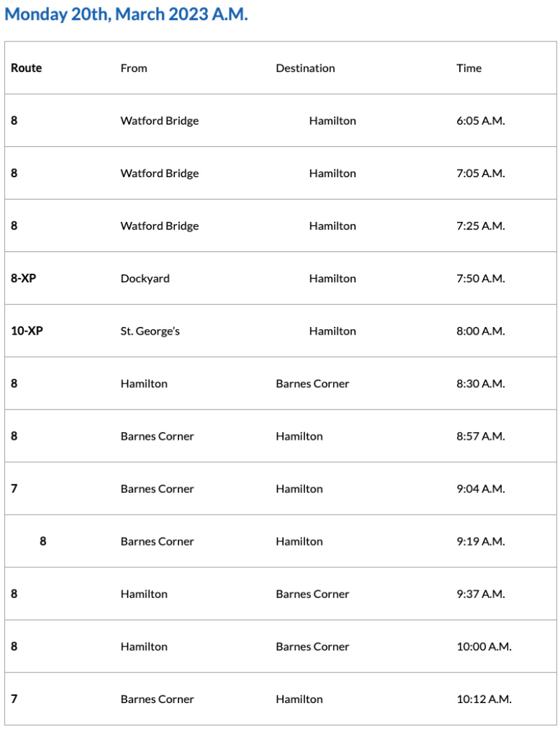Viewport: 560px width, 729px height.
Task: Click the Route column header
Action: point(27,68)
